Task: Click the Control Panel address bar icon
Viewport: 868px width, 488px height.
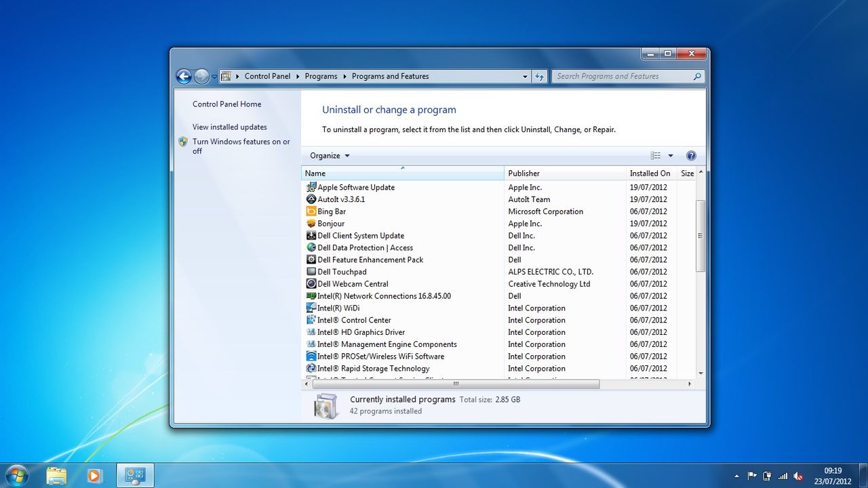Action: [x=226, y=77]
